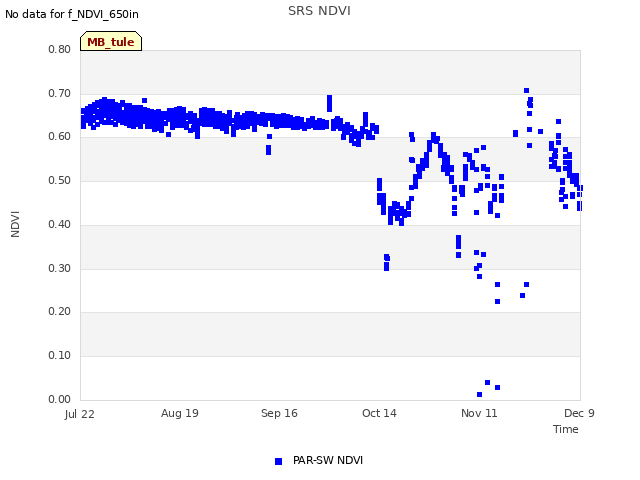Click the 0.40 y-axis tick label
Viewport: 640px width, 480px height.
[60, 224]
